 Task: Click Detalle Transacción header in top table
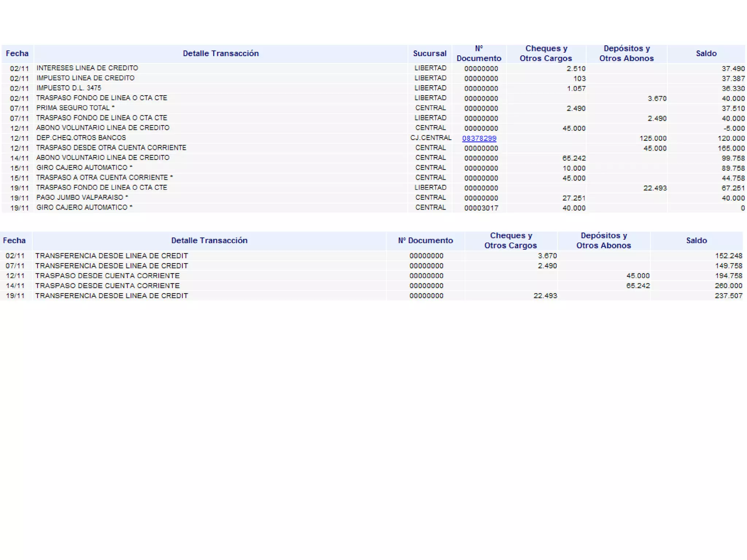point(220,53)
